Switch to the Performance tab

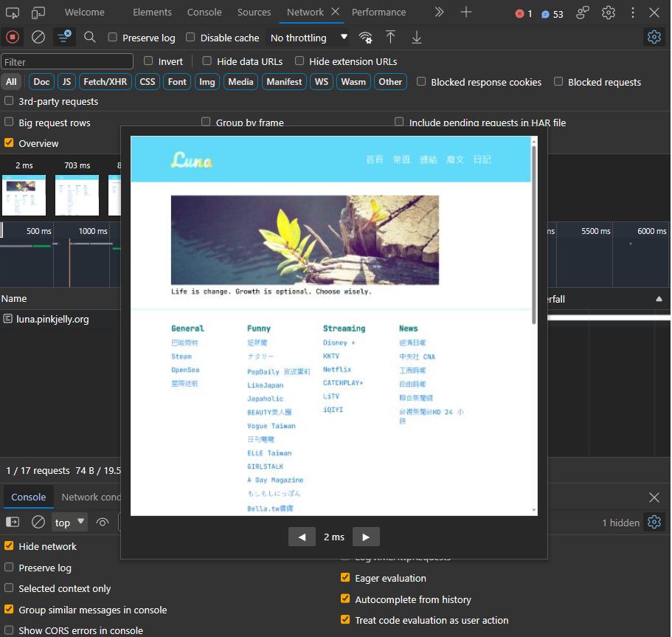point(378,13)
